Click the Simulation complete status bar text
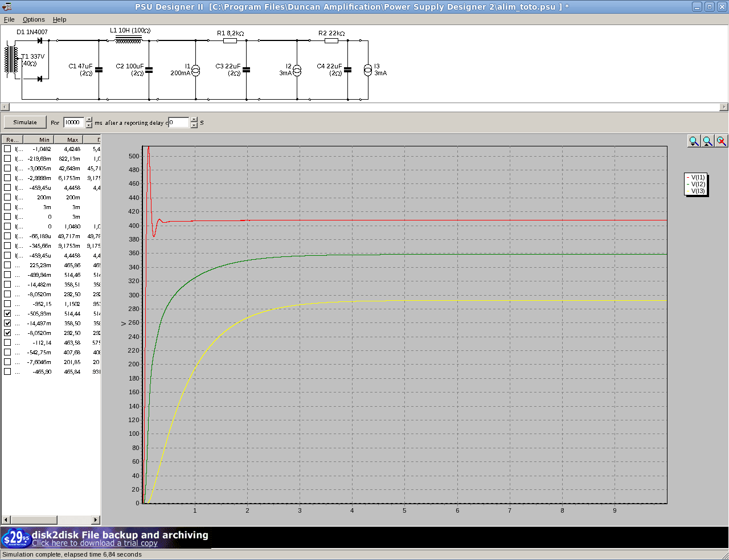 click(x=72, y=554)
